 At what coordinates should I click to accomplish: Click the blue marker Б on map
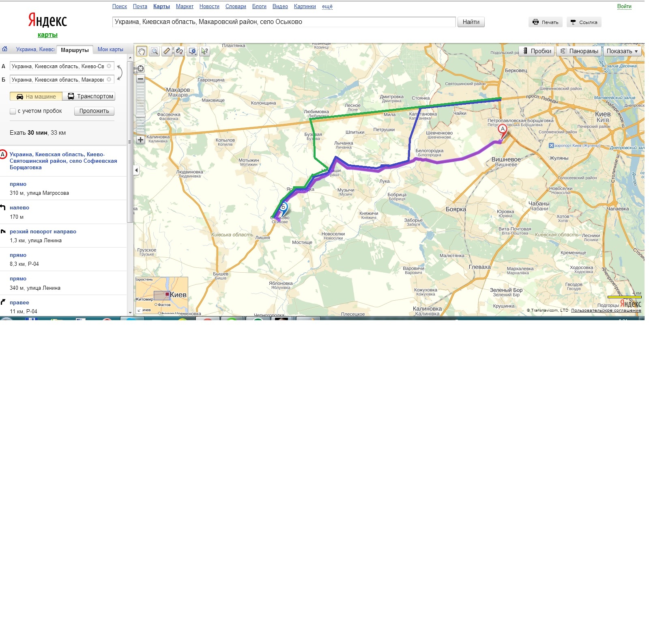284,207
